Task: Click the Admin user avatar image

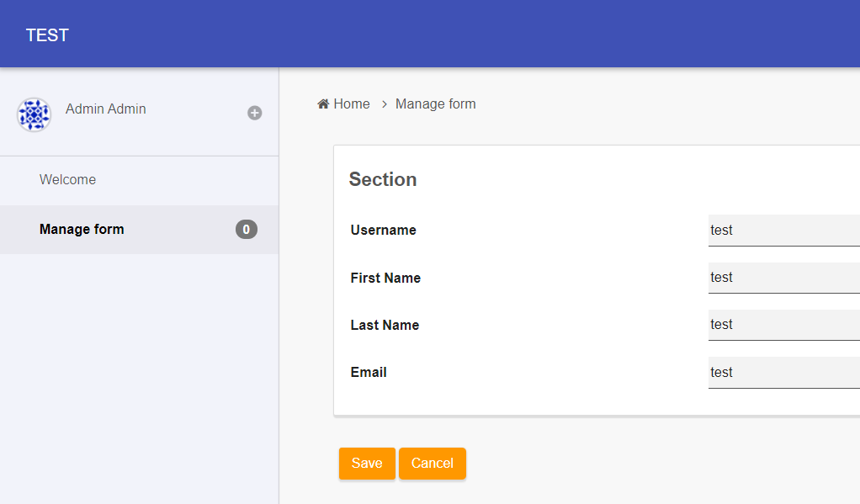Action: (34, 114)
